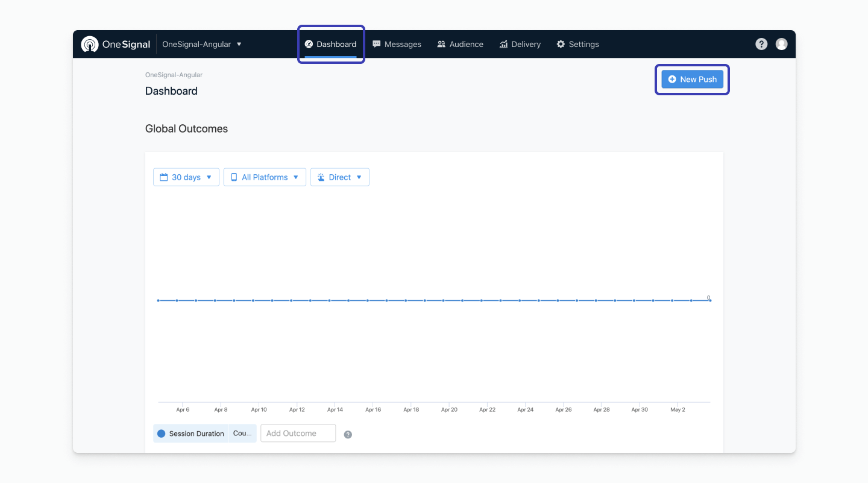
Task: Open the user profile avatar
Action: click(781, 44)
